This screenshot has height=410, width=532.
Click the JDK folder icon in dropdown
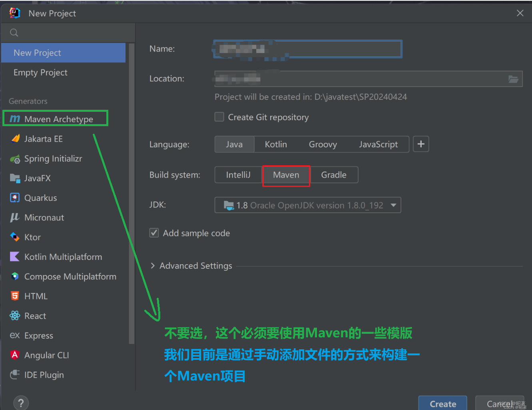click(229, 205)
